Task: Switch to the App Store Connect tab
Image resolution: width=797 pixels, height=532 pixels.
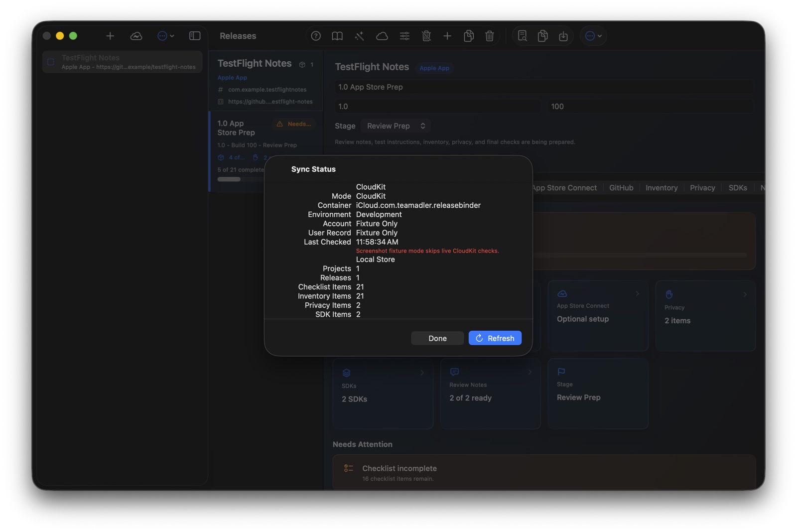Action: (x=564, y=188)
